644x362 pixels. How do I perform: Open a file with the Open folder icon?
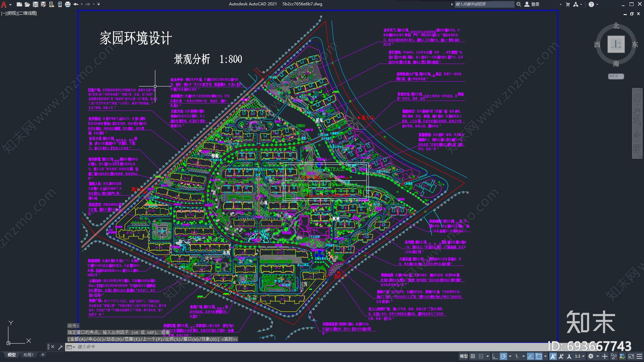(x=27, y=4)
